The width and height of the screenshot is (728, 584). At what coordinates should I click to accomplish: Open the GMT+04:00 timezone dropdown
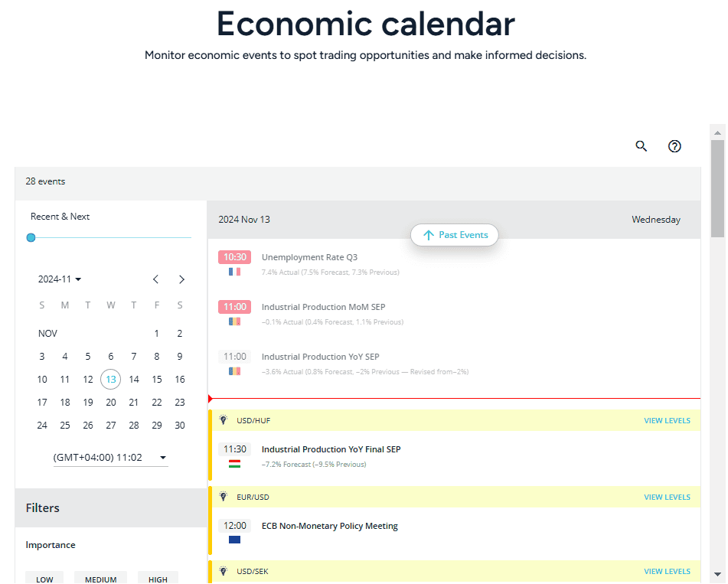tap(110, 458)
